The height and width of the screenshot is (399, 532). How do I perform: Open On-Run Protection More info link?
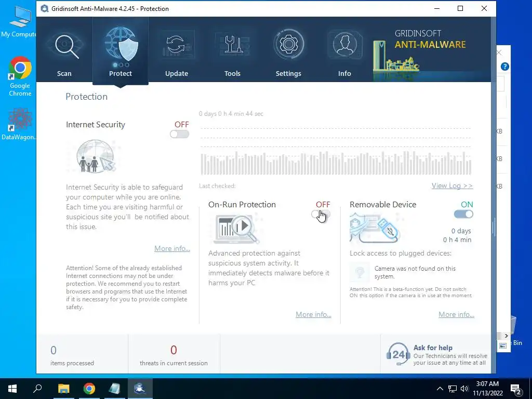tap(313, 314)
